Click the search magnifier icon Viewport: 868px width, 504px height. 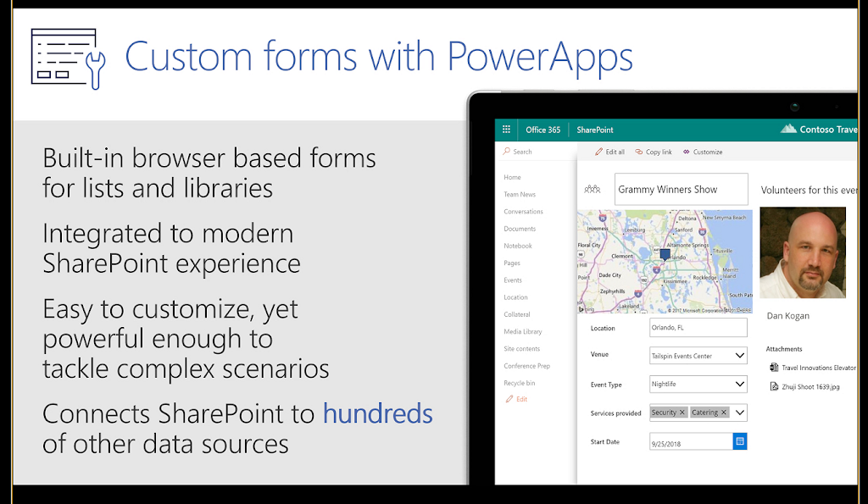coord(507,151)
